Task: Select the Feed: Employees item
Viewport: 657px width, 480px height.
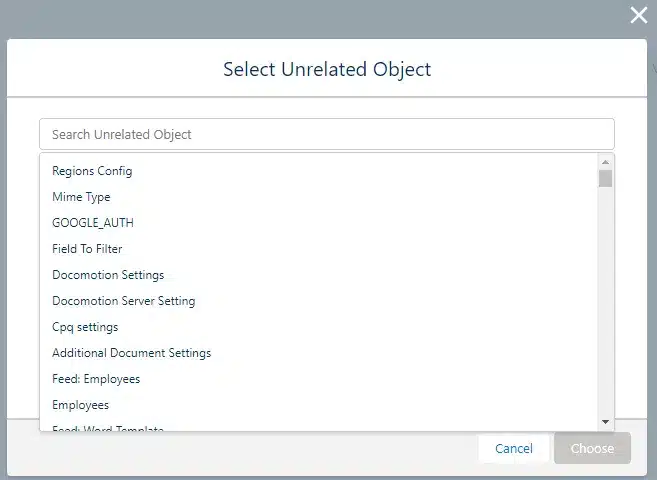Action: [x=96, y=379]
